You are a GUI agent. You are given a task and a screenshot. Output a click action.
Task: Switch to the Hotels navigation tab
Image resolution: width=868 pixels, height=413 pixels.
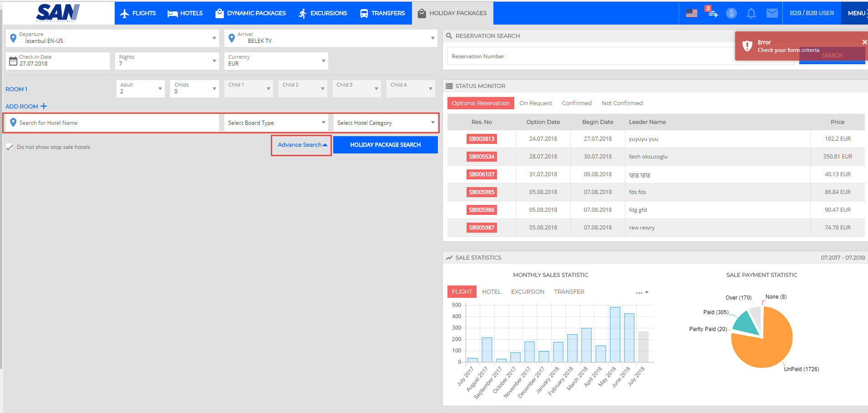(x=185, y=13)
